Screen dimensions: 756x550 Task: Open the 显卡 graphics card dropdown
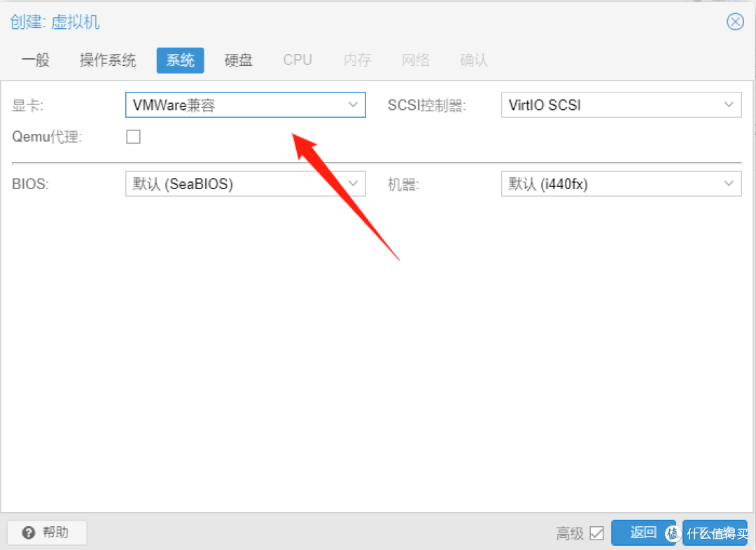pyautogui.click(x=353, y=104)
